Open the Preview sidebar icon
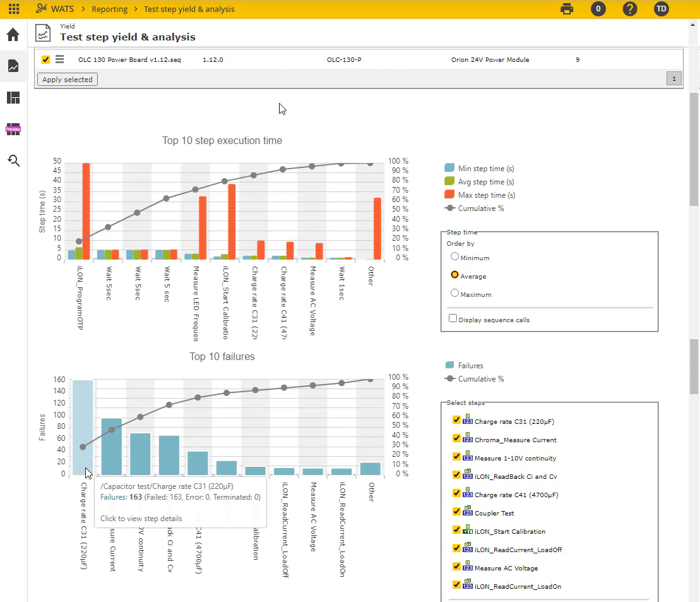This screenshot has width=700, height=602. pos(13,129)
